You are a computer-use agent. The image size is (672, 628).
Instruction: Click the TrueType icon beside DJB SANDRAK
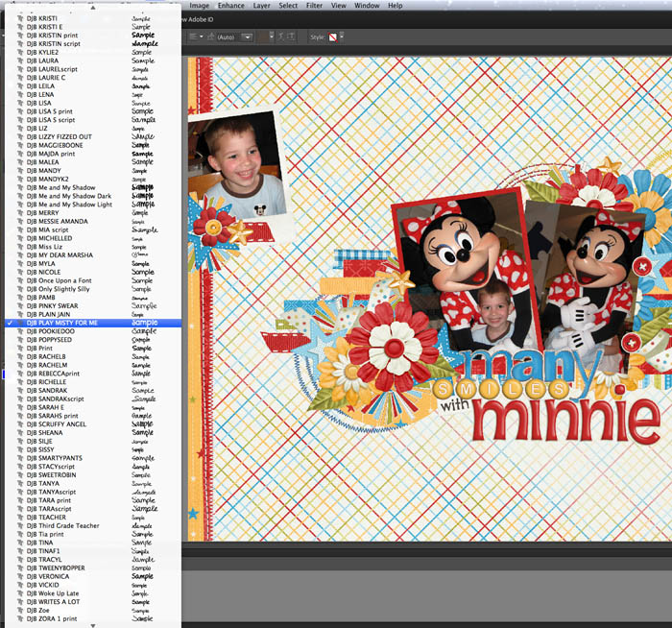click(20, 391)
